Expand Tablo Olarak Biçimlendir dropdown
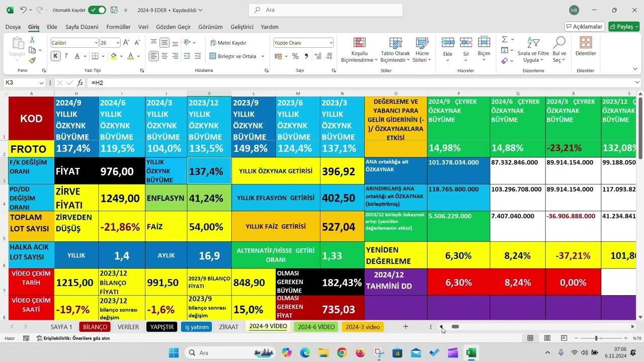 tap(408, 60)
